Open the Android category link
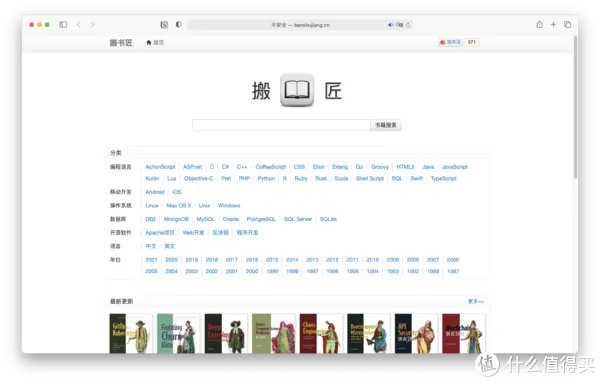The image size is (600, 382). coord(155,192)
